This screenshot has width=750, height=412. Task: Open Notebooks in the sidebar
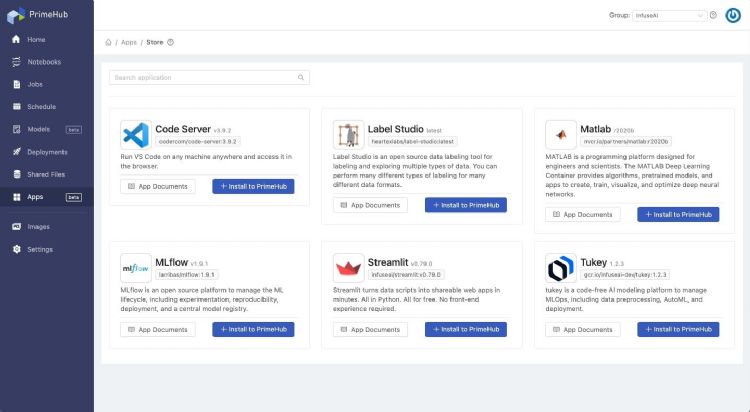point(45,62)
